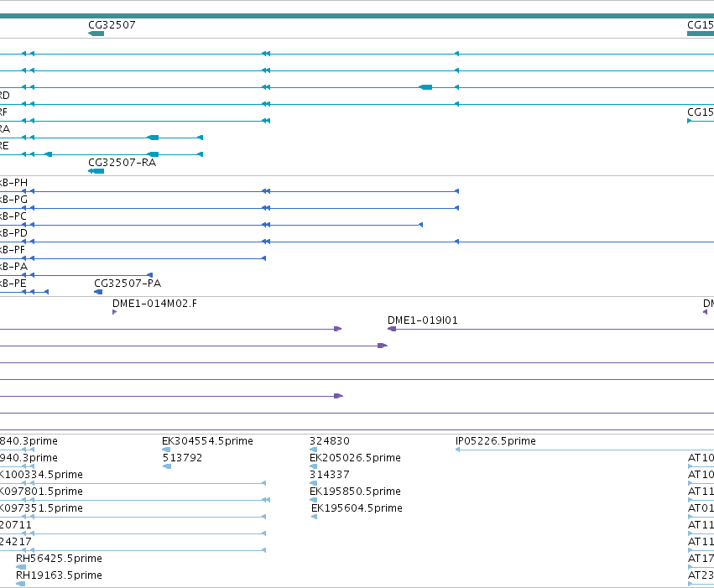This screenshot has height=588, width=714.
Task: Click the 324830 EST label
Action: click(329, 440)
